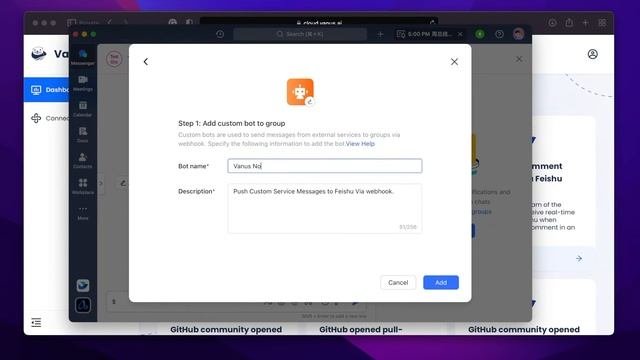Open a new Safari tab with plus
The width and height of the screenshot is (640, 360).
pyautogui.click(x=585, y=23)
